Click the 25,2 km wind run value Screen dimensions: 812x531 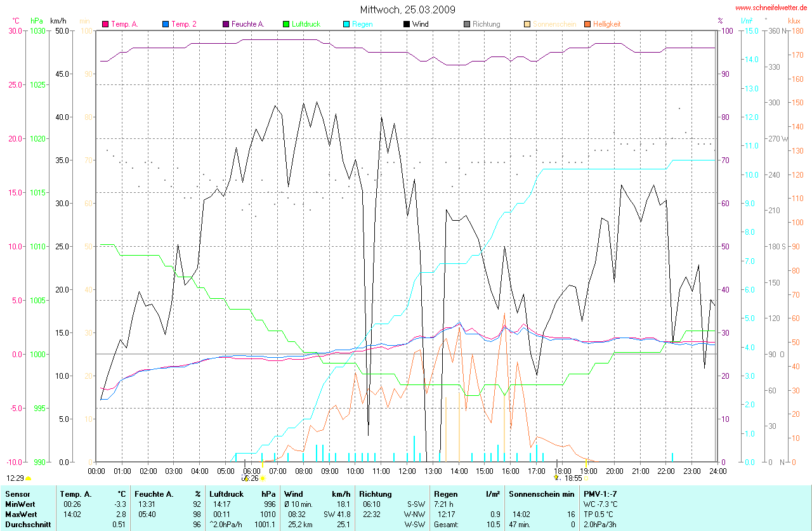pos(299,525)
